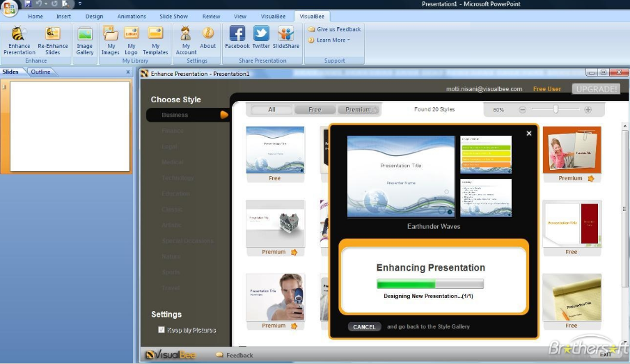
Task: Expand the Learn More dropdown
Action: 333,40
